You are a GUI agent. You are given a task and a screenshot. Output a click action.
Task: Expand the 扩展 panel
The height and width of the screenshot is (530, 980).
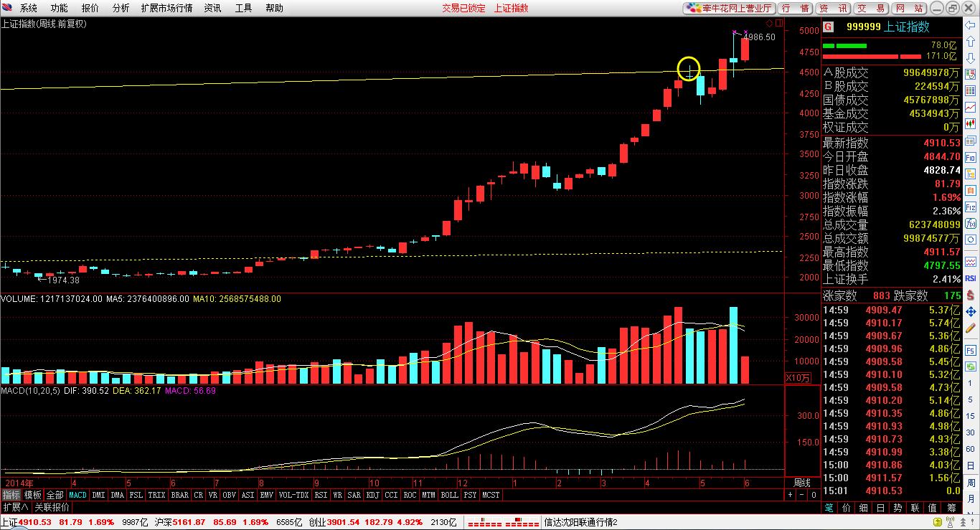(x=15, y=507)
